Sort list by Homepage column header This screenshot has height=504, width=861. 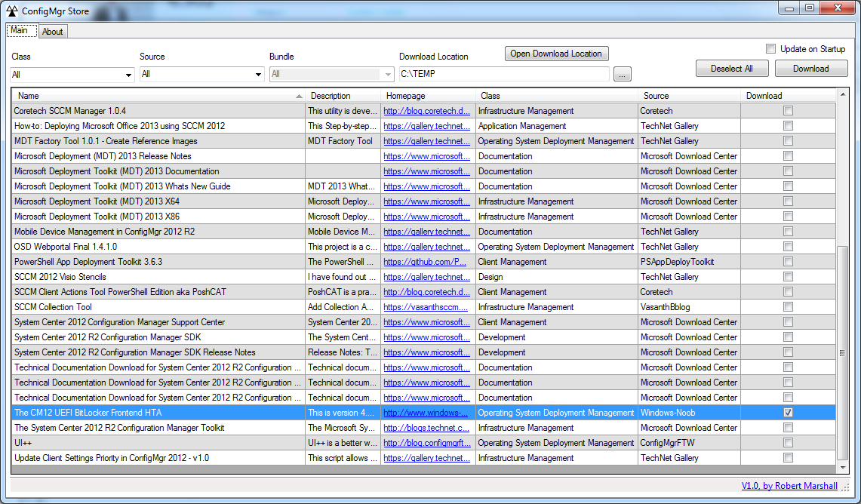[x=429, y=96]
